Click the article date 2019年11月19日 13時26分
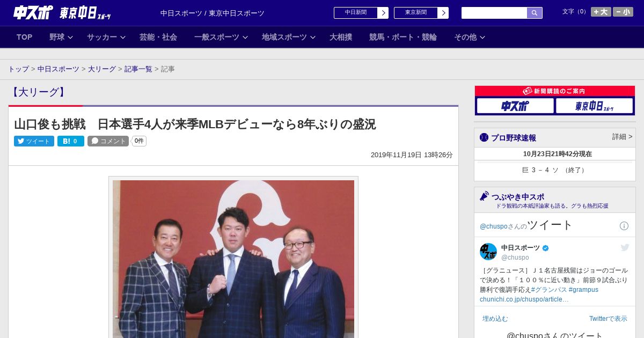Screen dimensions: 644x338 pos(412,155)
